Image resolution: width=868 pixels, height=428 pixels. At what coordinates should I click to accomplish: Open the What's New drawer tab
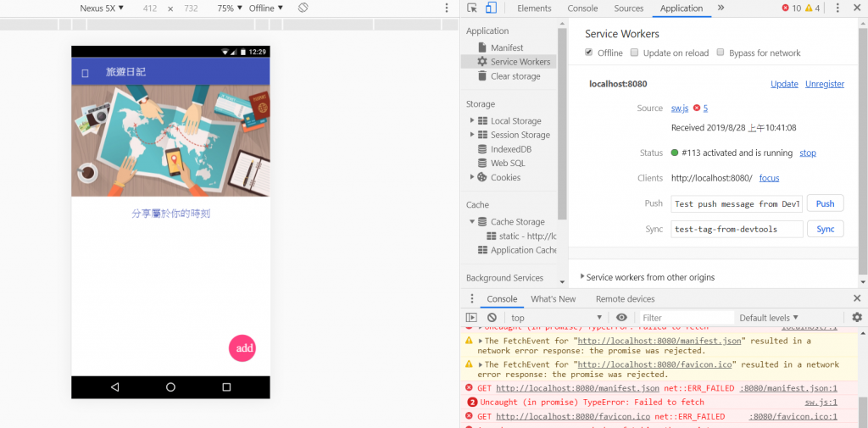(x=553, y=299)
